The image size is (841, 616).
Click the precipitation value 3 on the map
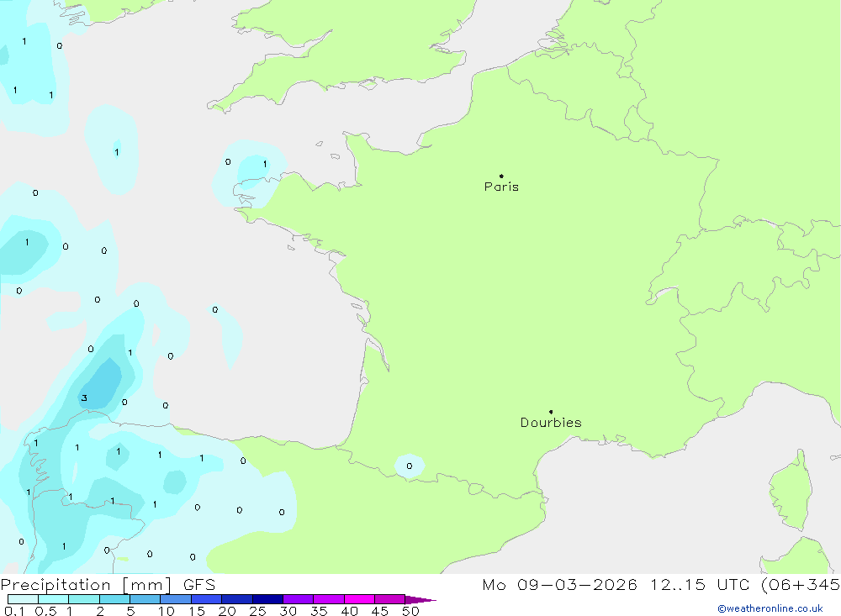84,398
